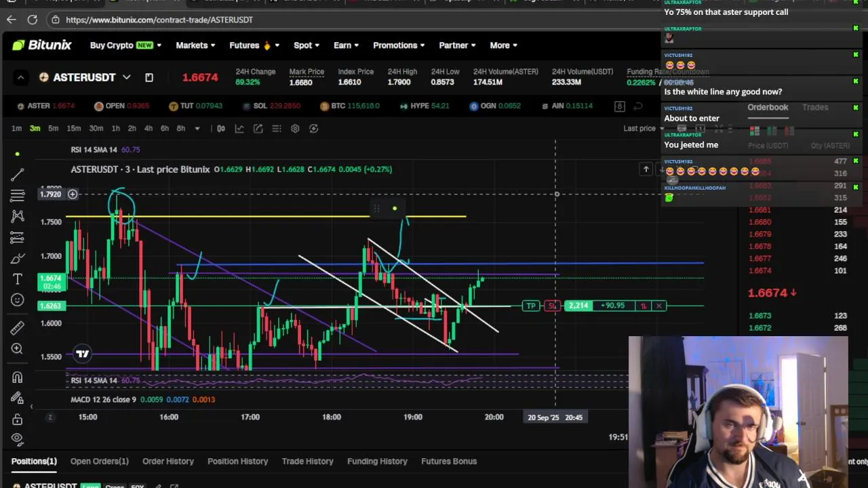Viewport: 868px width, 488px height.
Task: Click the TradingView logo on chart
Action: tap(82, 353)
